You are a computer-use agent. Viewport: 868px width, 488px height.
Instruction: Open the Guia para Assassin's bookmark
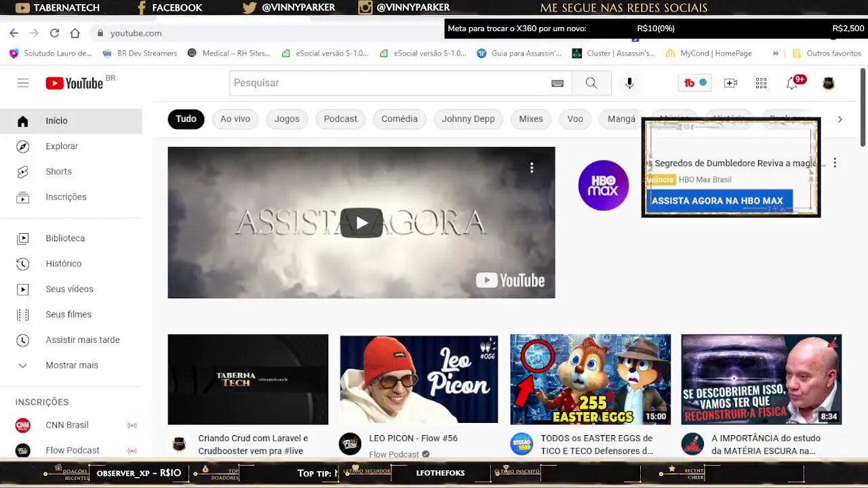[519, 53]
